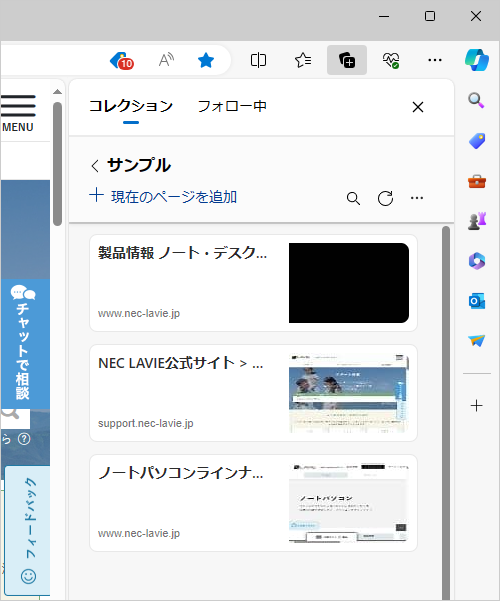Activate Read Aloud in the address bar
The width and height of the screenshot is (500, 601).
[166, 60]
